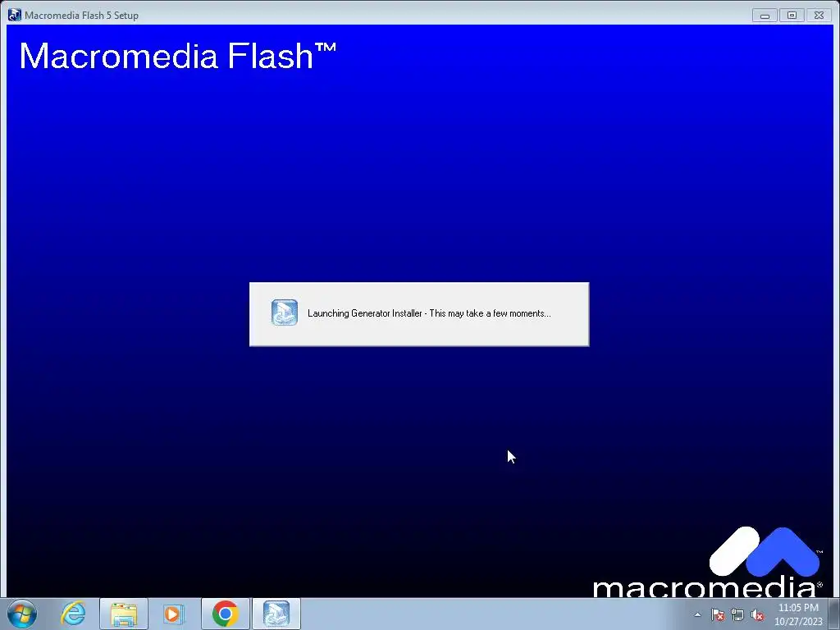Show hidden tray icons arrow
840x630 pixels.
pyautogui.click(x=697, y=614)
